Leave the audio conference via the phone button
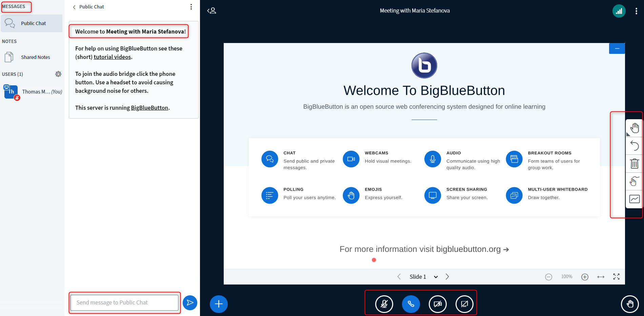The height and width of the screenshot is (316, 644). coord(411,304)
